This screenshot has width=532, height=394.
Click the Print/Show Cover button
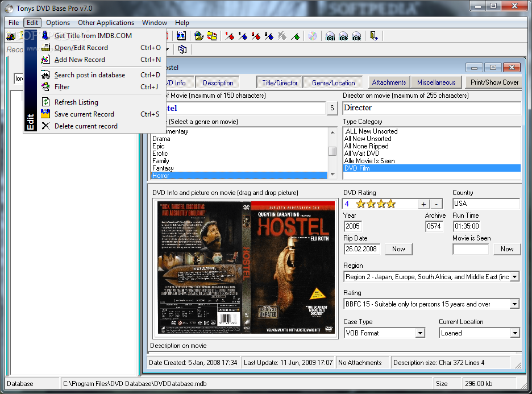click(x=494, y=82)
